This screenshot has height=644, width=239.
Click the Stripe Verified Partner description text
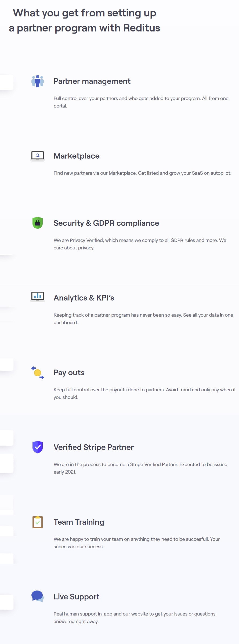coord(140,468)
